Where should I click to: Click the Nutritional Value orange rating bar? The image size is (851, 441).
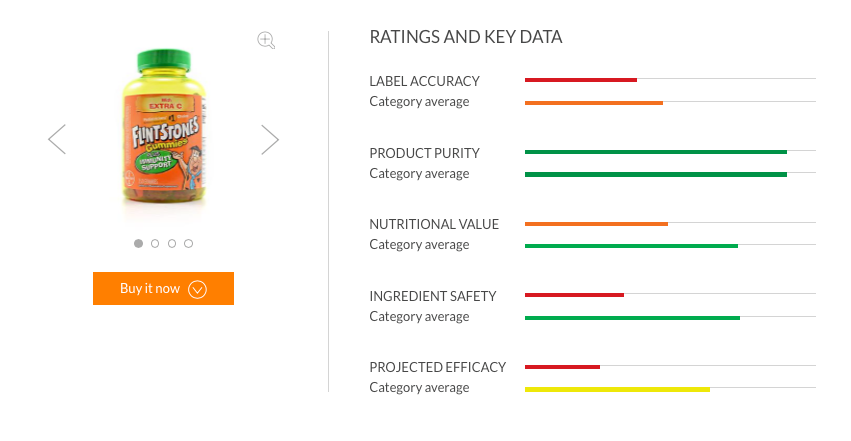[x=596, y=223]
